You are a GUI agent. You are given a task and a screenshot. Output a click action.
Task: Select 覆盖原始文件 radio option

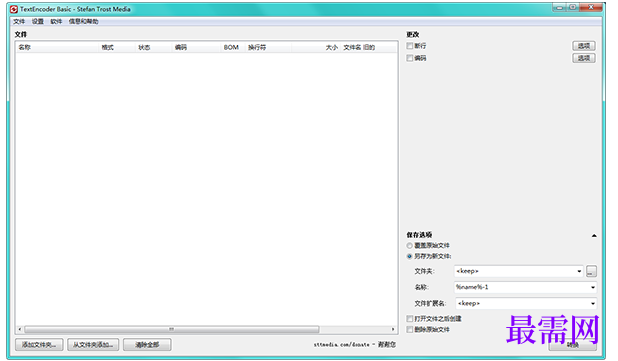pos(410,246)
